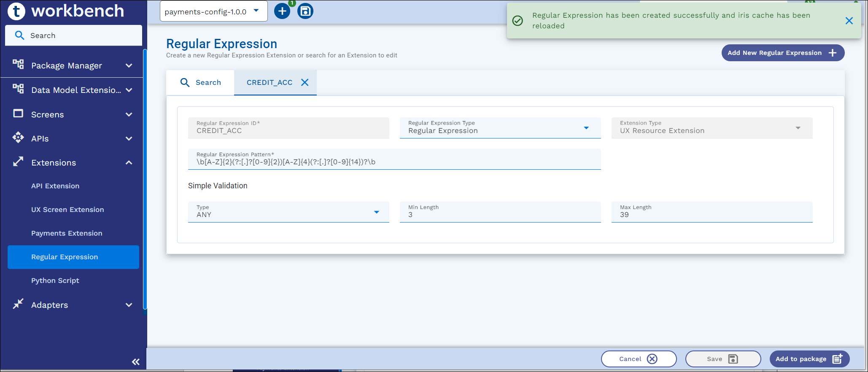Image resolution: width=868 pixels, height=372 pixels.
Task: Click the Adapters icon in sidebar
Action: point(18,304)
